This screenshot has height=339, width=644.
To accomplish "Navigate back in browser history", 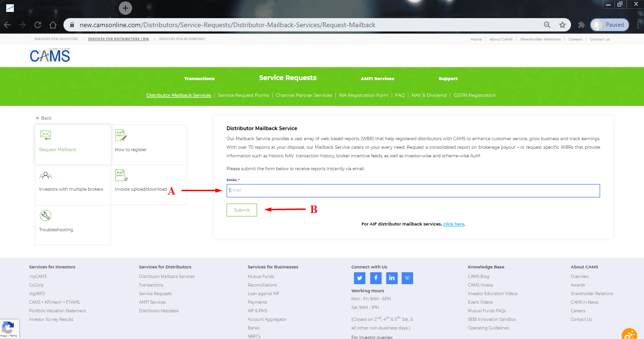I will point(8,25).
